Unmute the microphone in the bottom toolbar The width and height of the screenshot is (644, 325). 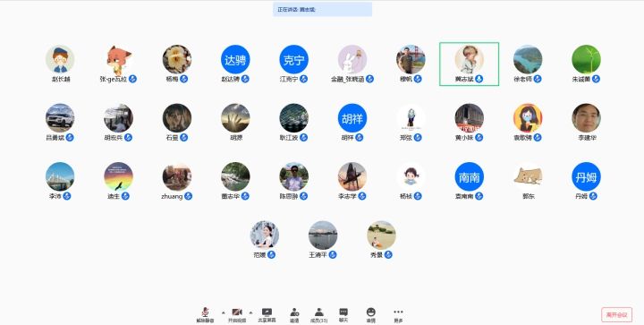pyautogui.click(x=205, y=315)
